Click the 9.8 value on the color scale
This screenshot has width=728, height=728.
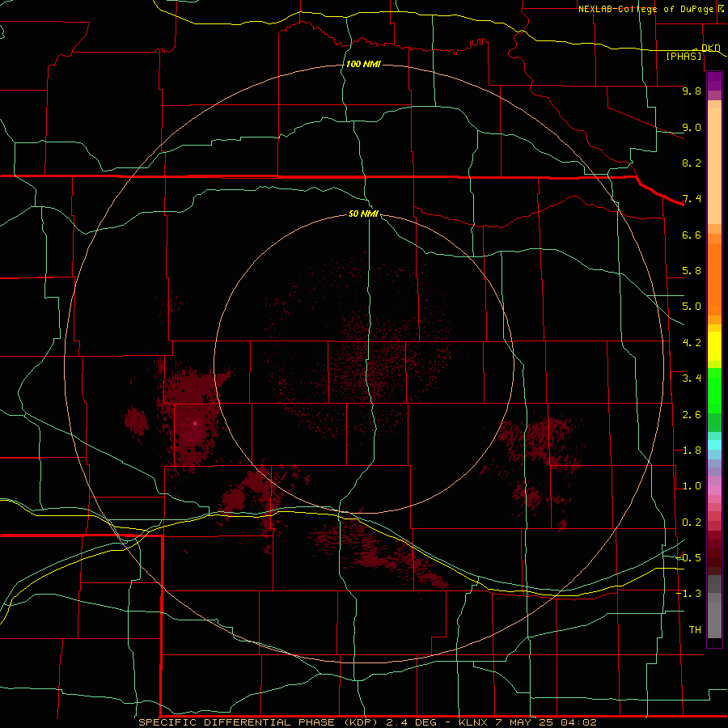click(x=692, y=91)
